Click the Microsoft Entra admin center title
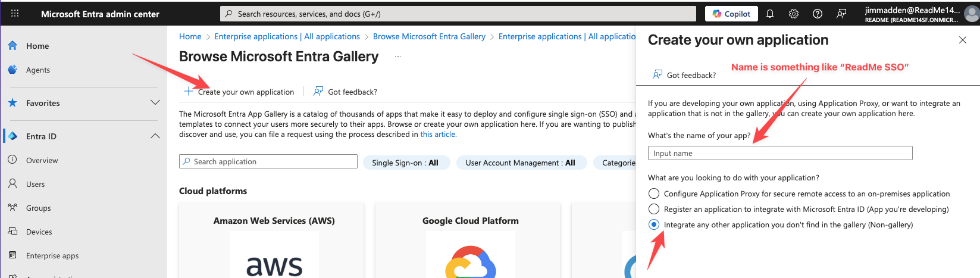 coord(100,14)
